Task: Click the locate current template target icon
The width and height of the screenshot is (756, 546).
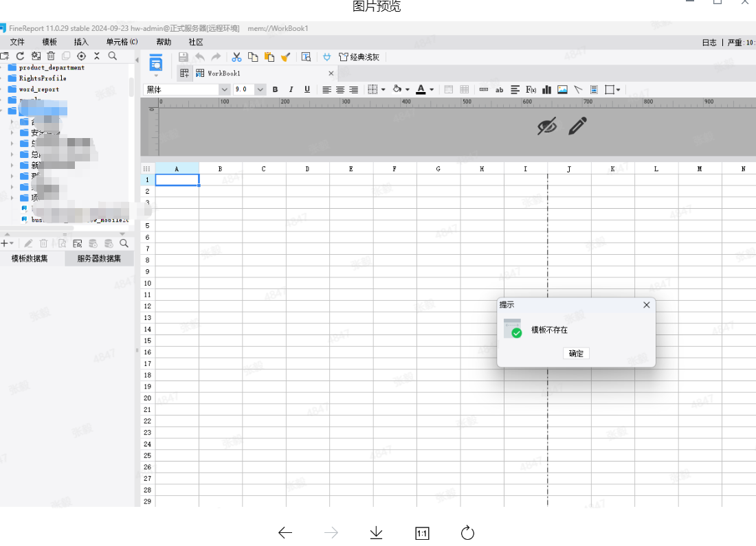Action: click(82, 56)
